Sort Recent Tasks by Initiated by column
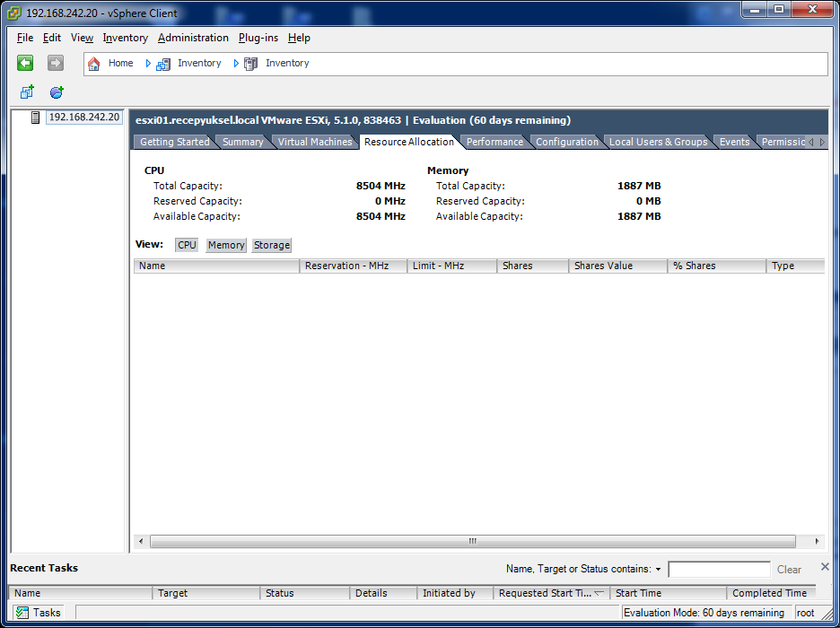 (455, 593)
